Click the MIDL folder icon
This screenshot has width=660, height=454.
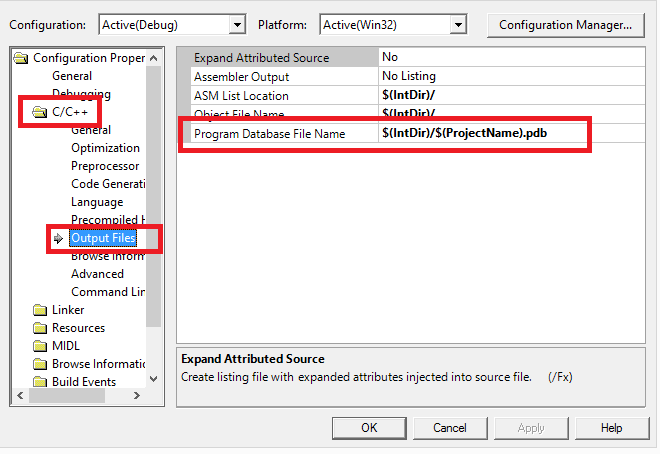tap(40, 346)
